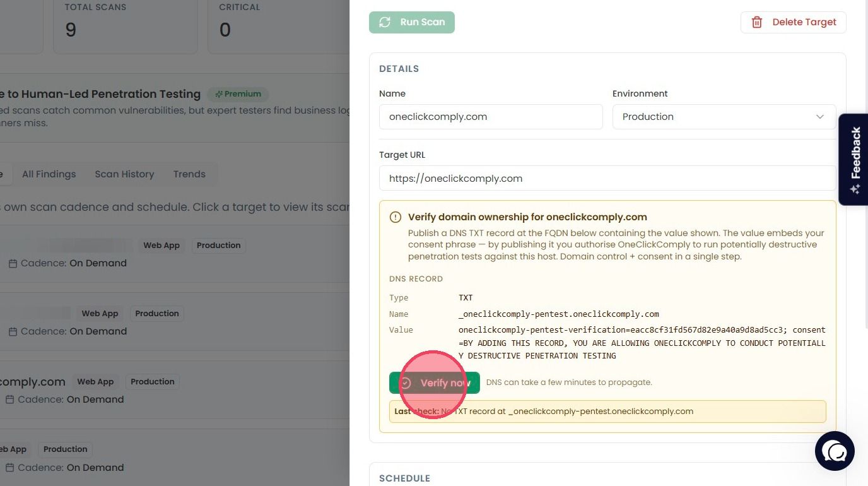868x486 pixels.
Task: Click the green Verify now button
Action: click(435, 382)
